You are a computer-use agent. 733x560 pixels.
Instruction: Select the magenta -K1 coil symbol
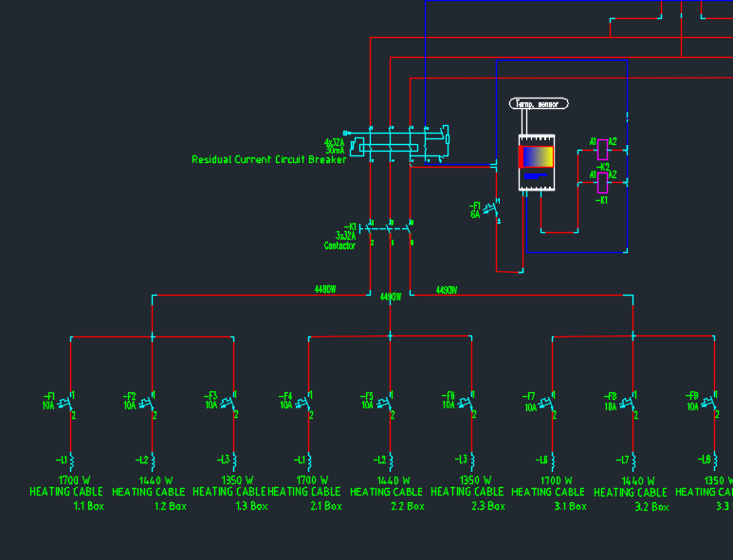tap(603, 183)
